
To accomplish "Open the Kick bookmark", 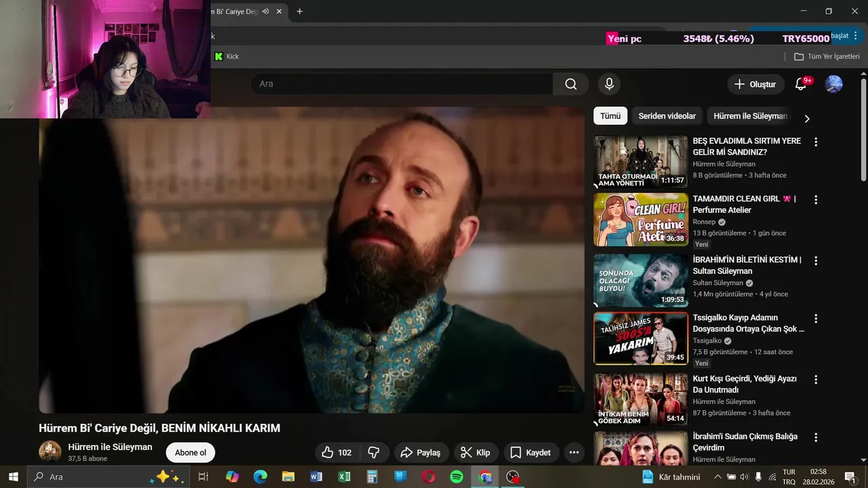I will coord(226,56).
